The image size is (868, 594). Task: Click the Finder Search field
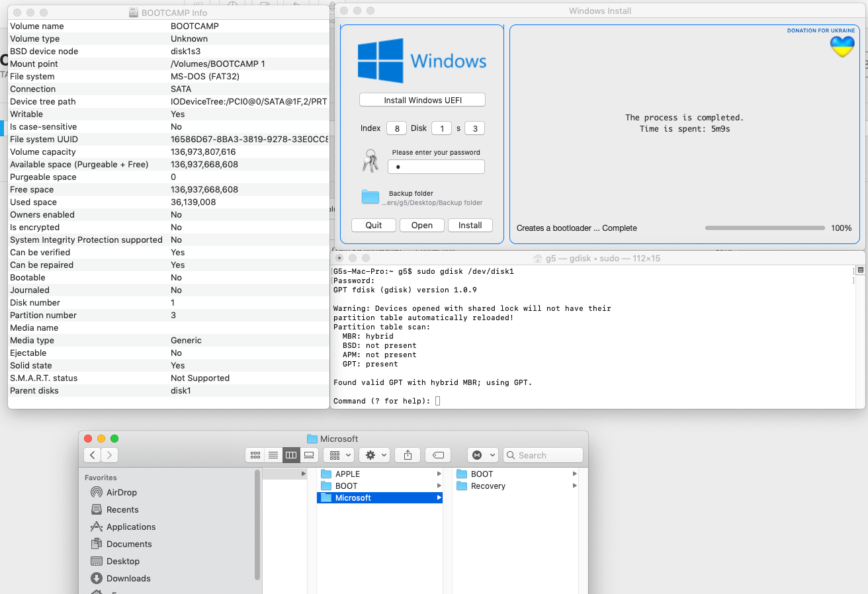click(x=543, y=455)
